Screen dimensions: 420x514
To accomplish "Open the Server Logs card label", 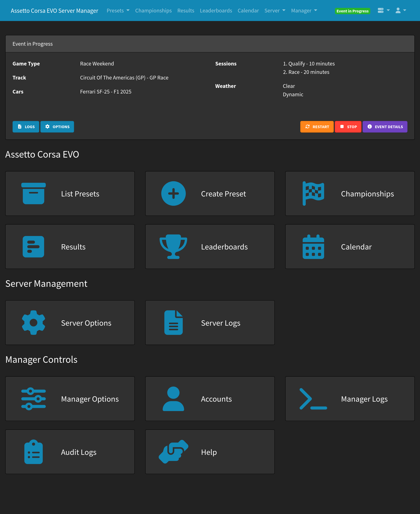I will [x=221, y=323].
